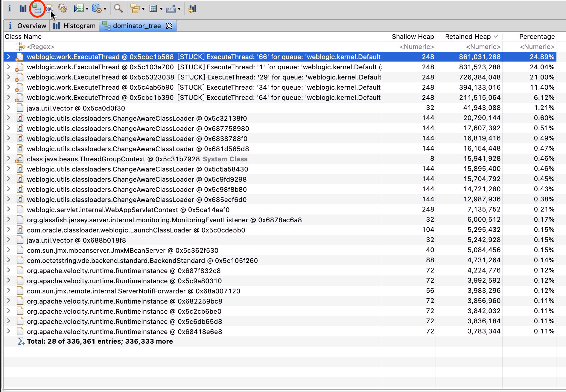Expand java.util.Vector @ 0x5ca0d0f30

point(9,108)
